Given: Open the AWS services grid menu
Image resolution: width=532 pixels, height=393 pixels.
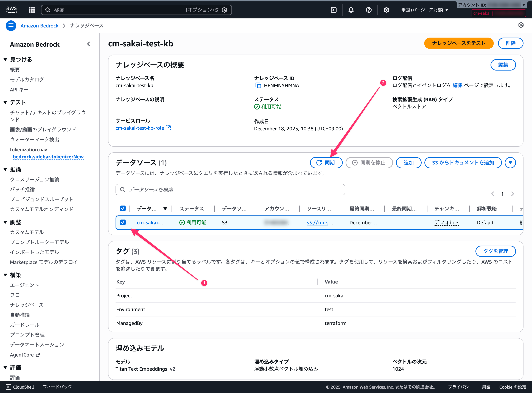Looking at the screenshot, I should click(32, 10).
